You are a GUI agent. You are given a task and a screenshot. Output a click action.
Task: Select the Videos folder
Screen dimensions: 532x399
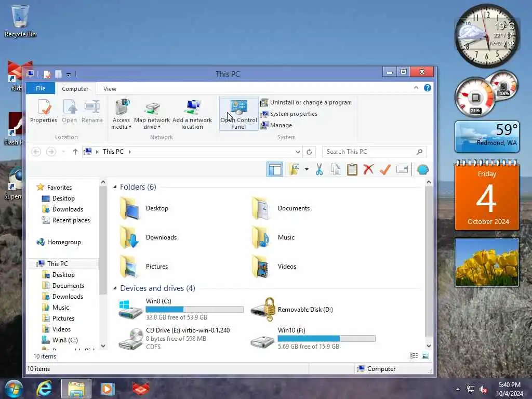click(274, 267)
